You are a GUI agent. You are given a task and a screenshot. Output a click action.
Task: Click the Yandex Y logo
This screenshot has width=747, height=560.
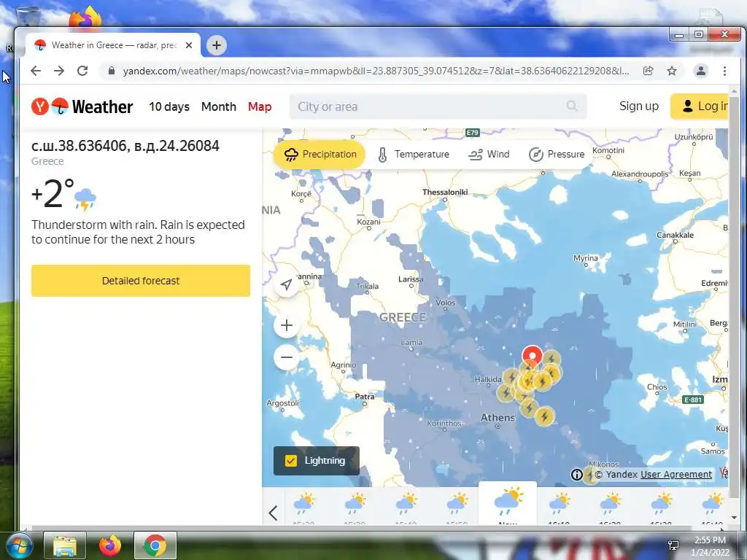pos(40,106)
